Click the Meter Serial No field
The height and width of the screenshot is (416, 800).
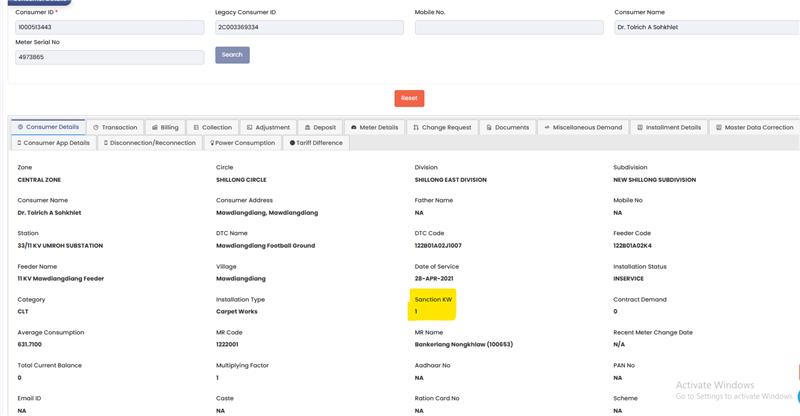(x=110, y=57)
